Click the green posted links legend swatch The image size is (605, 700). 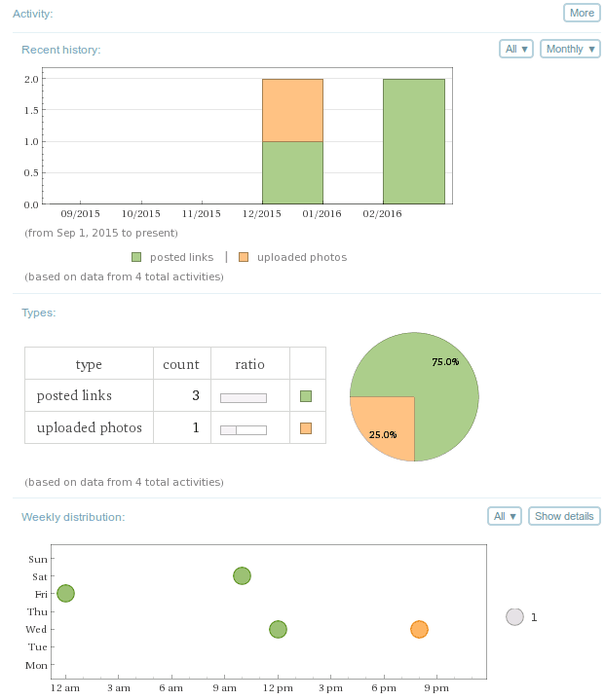pyautogui.click(x=136, y=257)
